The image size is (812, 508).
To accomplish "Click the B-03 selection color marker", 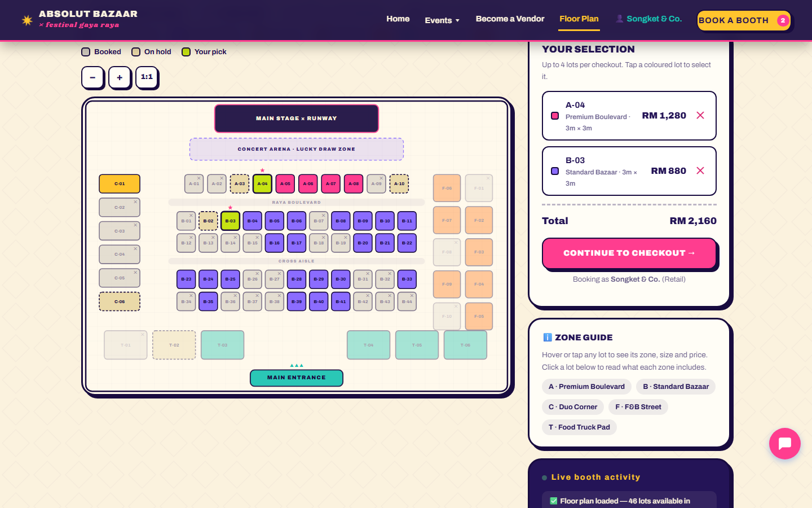I will (555, 171).
